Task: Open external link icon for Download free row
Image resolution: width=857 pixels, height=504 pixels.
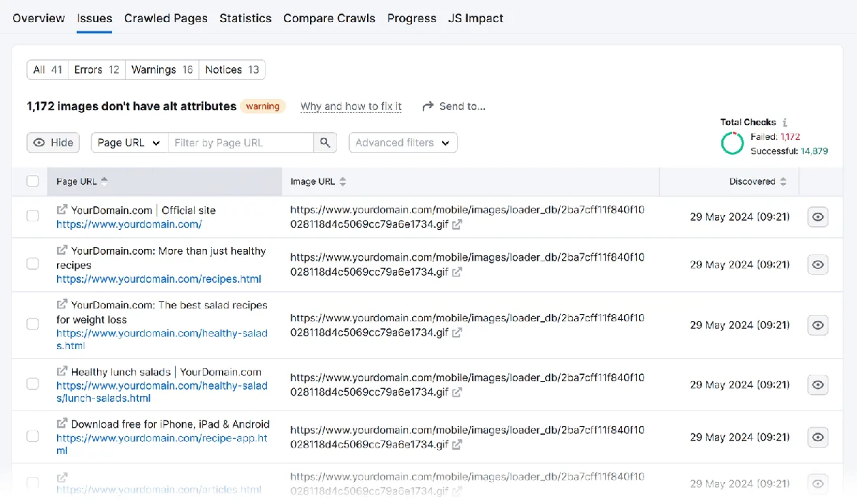Action: point(62,423)
